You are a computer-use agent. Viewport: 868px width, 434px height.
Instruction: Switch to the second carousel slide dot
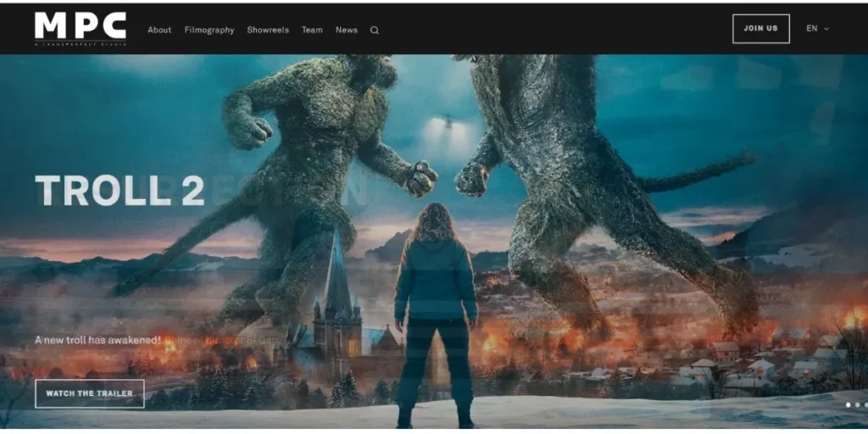click(857, 405)
